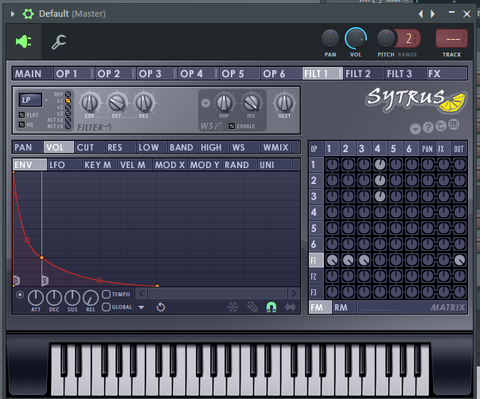Screen dimensions: 480x399
Task: Open the FX tab
Action: (447, 73)
